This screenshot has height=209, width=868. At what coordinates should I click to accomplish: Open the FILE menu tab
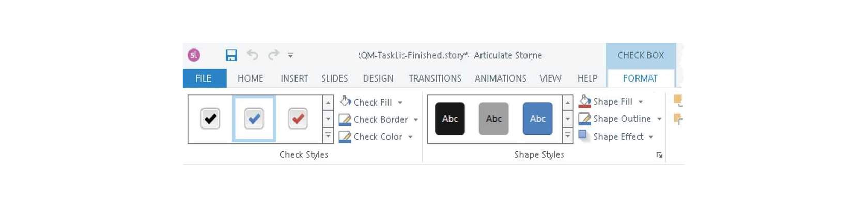coord(205,78)
